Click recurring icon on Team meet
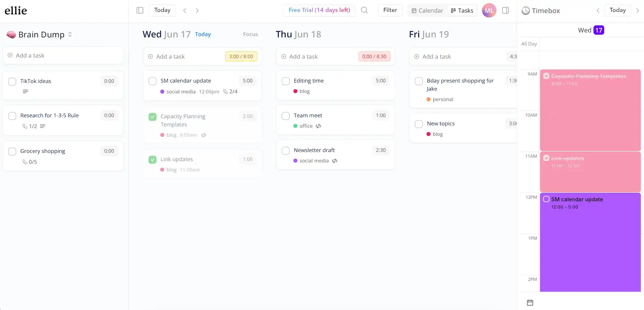 pyautogui.click(x=318, y=126)
